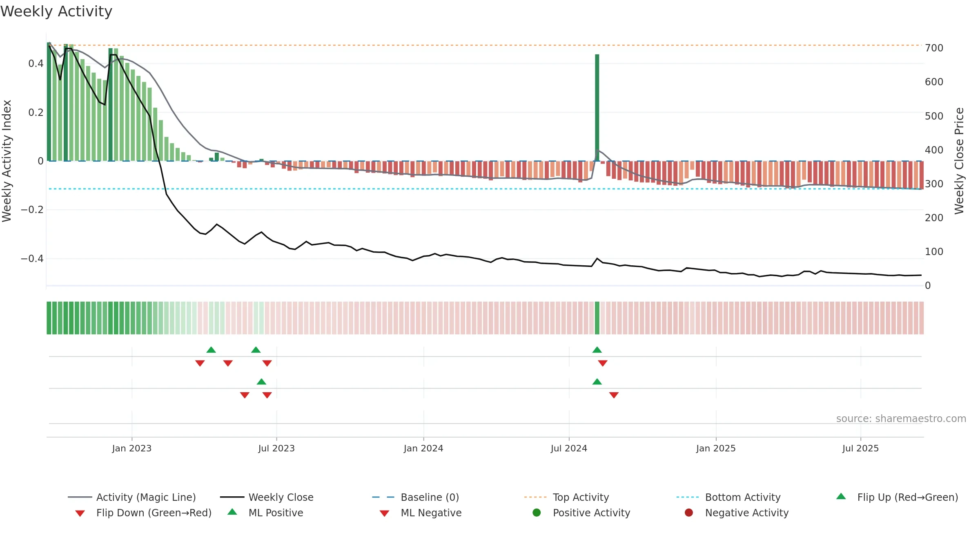Click the Jul 2023 axis label

click(276, 448)
